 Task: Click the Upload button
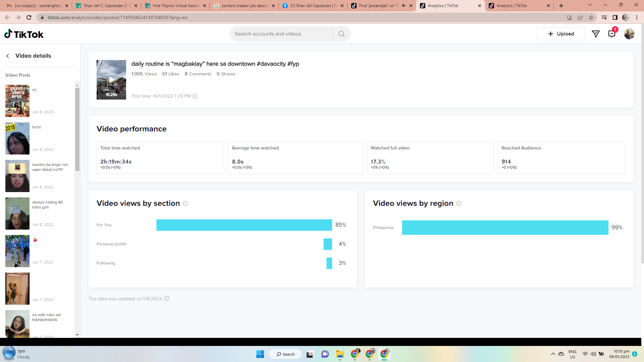(561, 34)
